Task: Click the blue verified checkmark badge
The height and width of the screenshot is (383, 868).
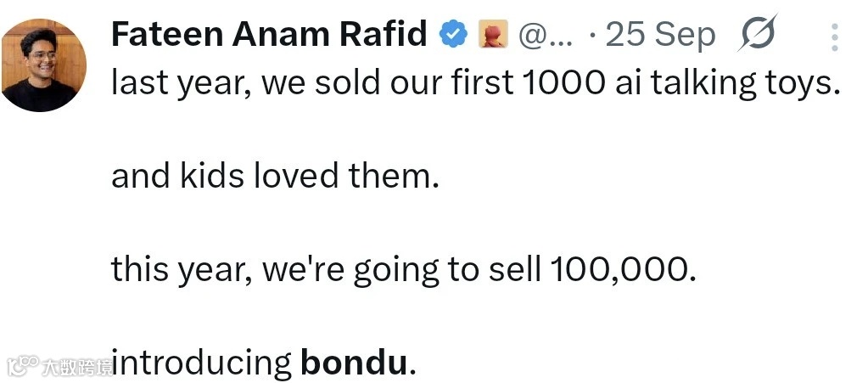Action: (x=453, y=35)
